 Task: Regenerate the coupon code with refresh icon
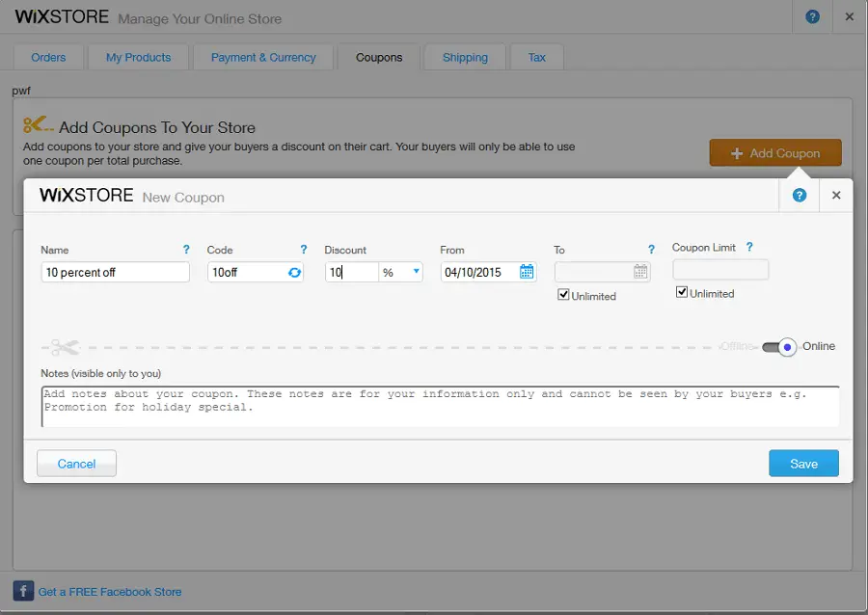pos(294,272)
